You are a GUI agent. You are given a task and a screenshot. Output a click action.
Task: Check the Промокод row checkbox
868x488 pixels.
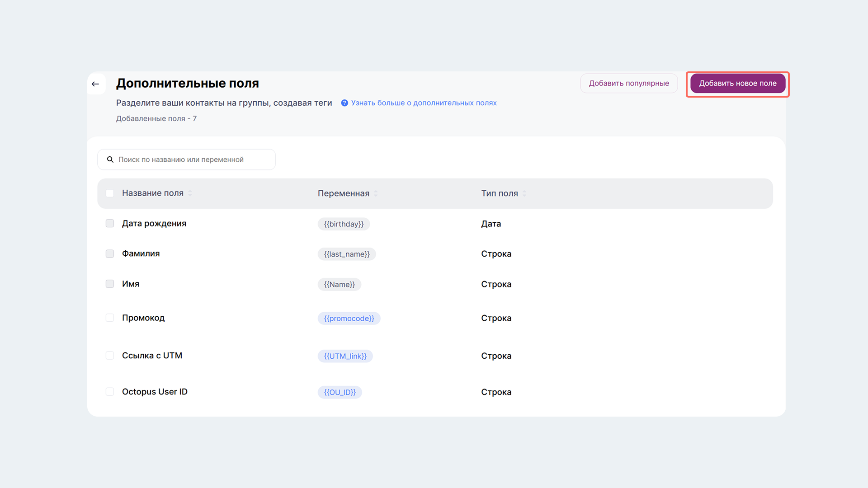(x=110, y=318)
